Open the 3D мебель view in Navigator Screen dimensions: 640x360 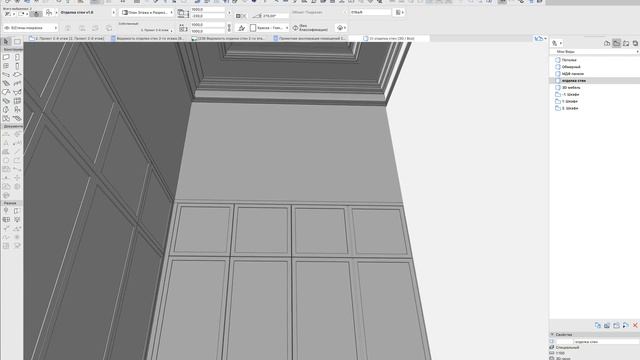(571, 88)
